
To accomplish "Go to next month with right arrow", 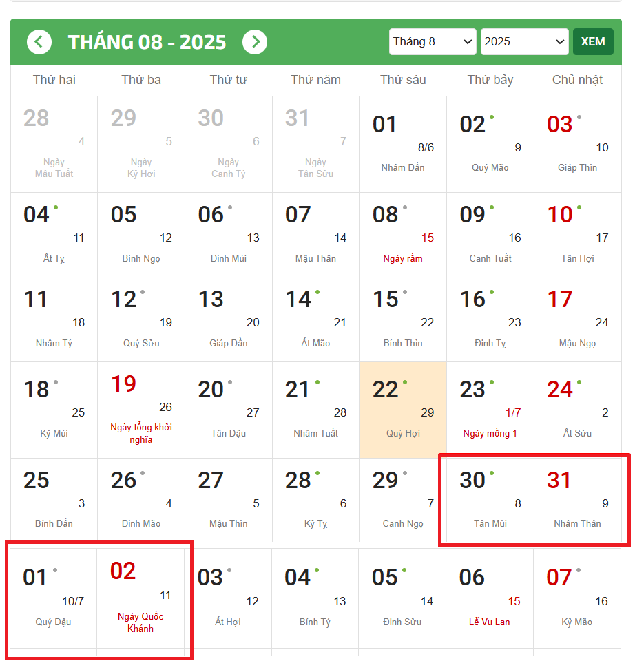I will pos(255,42).
